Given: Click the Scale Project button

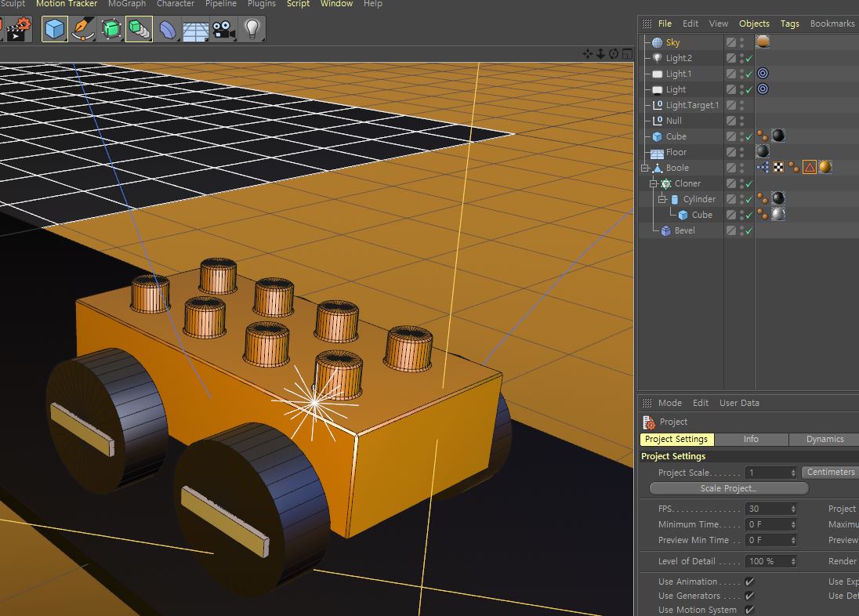Looking at the screenshot, I should click(728, 488).
